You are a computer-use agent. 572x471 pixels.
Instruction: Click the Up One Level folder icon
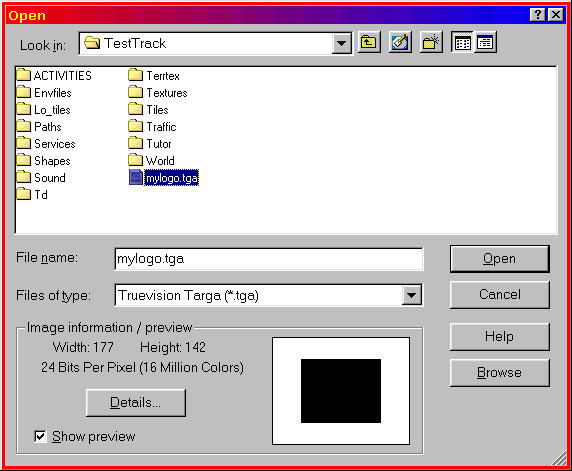[369, 42]
